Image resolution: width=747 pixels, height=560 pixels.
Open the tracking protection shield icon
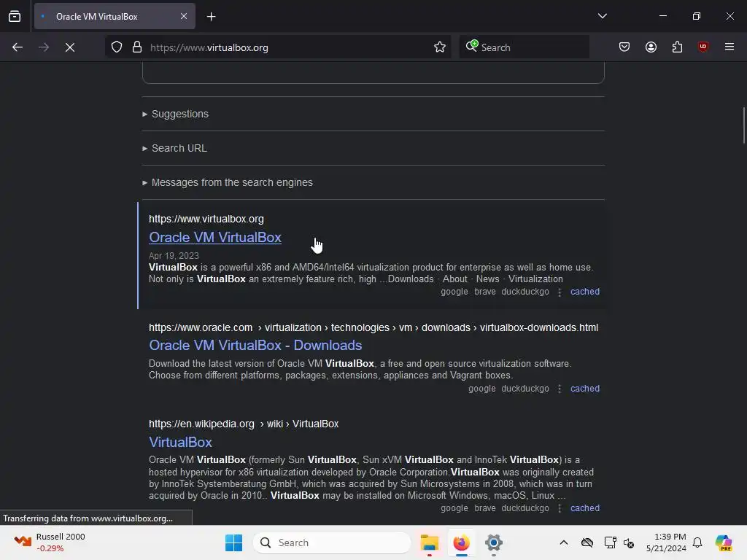pos(117,47)
